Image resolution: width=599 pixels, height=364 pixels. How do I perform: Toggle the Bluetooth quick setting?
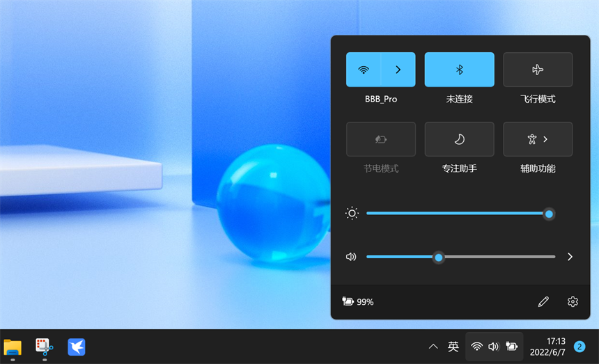(x=459, y=70)
